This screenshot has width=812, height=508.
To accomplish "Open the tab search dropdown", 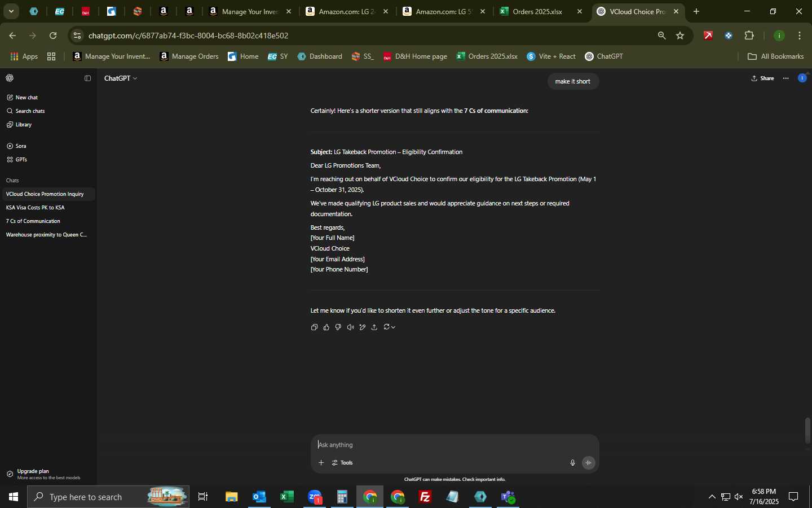I will click(11, 11).
